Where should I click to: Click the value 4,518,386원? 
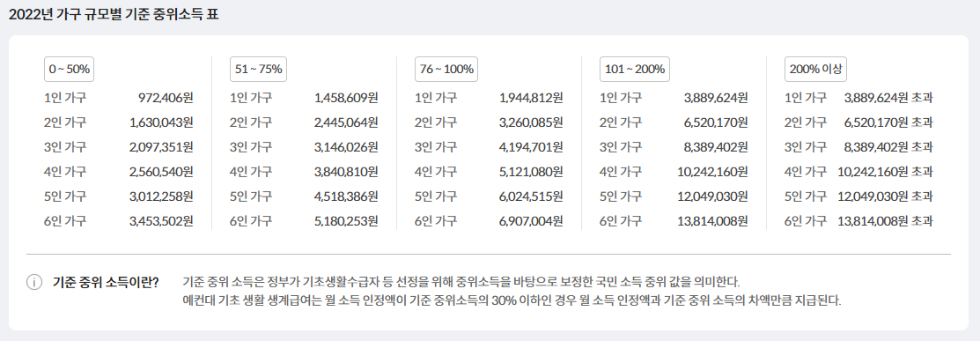[x=346, y=196]
